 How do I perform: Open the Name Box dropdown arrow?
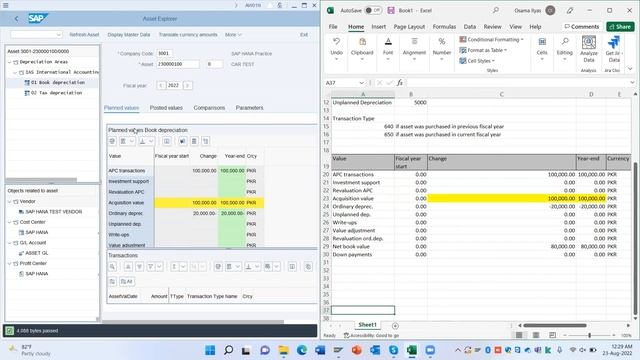(361, 83)
